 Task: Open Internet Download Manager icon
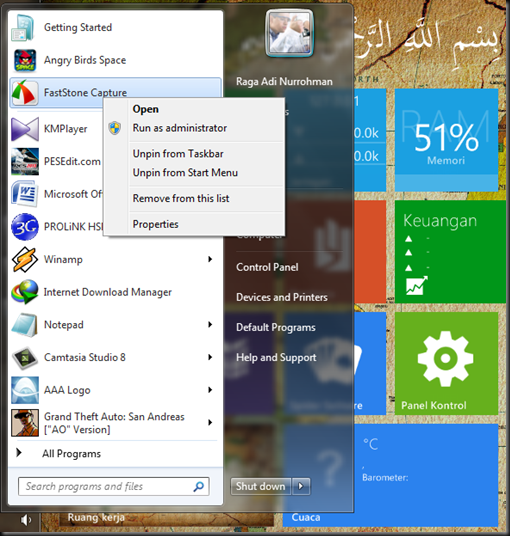(x=25, y=292)
